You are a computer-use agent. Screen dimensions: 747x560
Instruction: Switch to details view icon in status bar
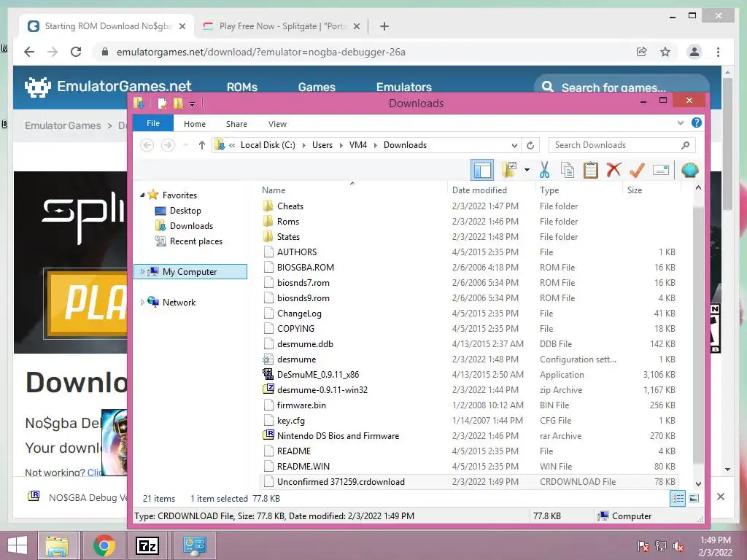click(x=678, y=499)
